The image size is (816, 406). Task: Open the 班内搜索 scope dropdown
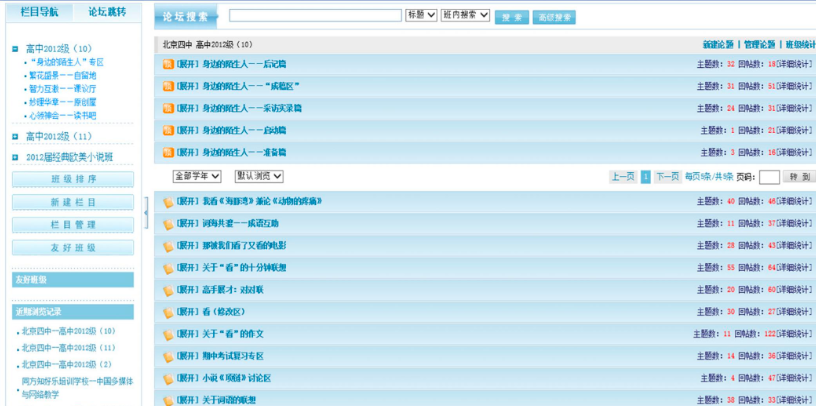[465, 16]
